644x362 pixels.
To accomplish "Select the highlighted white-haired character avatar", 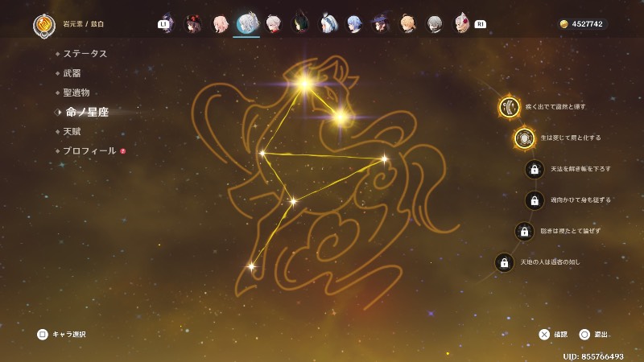I will pos(247,23).
